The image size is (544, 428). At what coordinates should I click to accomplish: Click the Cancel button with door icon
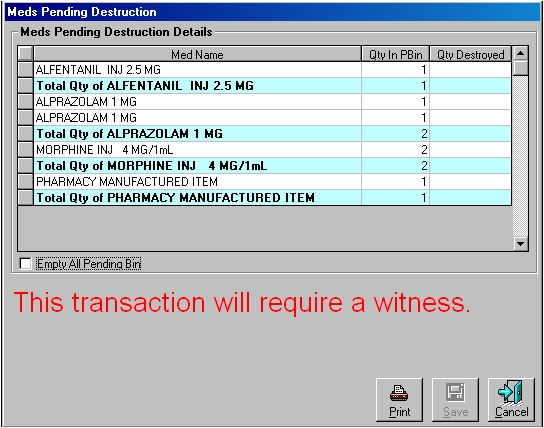pos(511,400)
